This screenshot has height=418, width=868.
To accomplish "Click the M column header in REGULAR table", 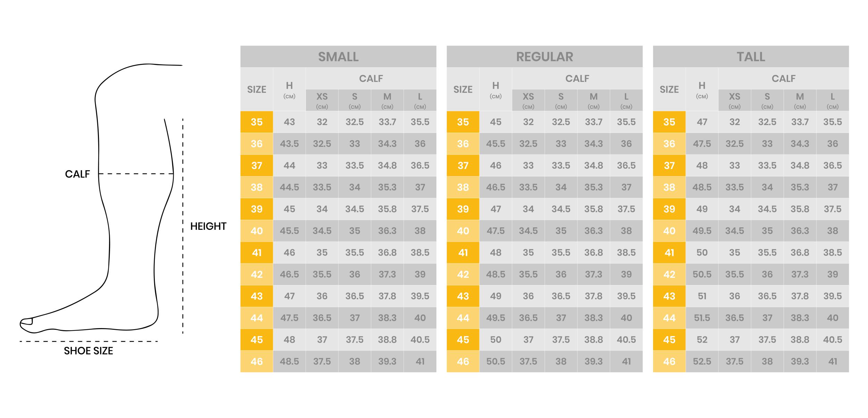I will (593, 100).
